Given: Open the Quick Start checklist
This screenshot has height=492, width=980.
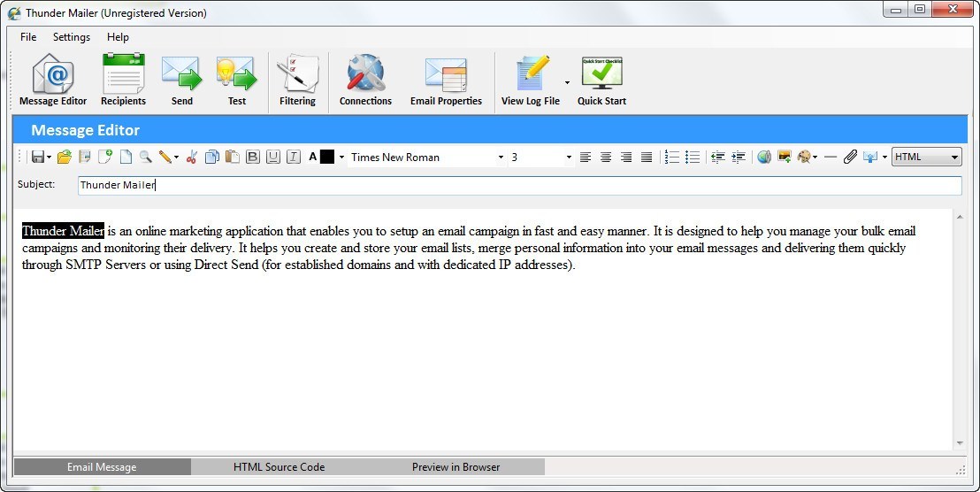Looking at the screenshot, I should [601, 81].
